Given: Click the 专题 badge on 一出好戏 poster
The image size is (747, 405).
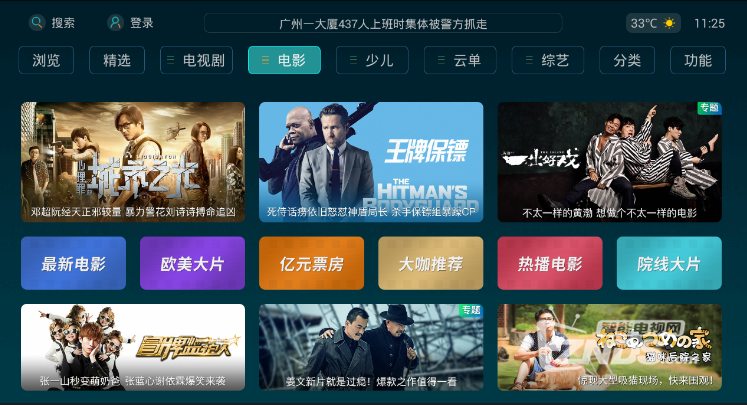Looking at the screenshot, I should [x=709, y=108].
